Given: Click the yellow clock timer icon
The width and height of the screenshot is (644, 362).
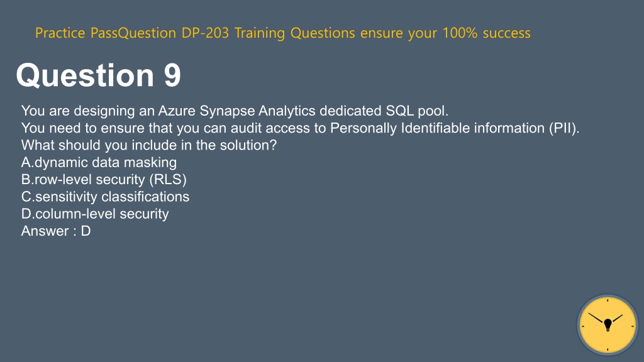Looking at the screenshot, I should coord(608,325).
